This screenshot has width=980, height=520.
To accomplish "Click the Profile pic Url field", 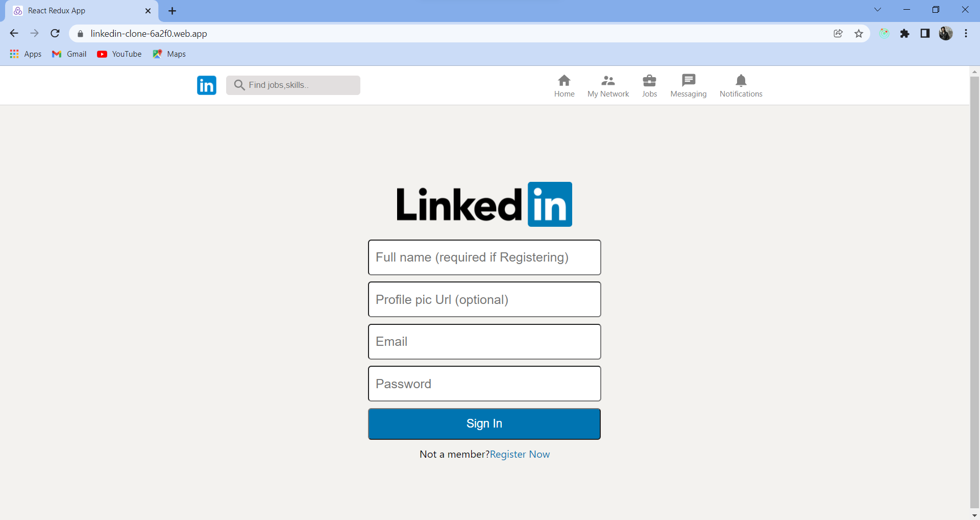I will (x=484, y=299).
